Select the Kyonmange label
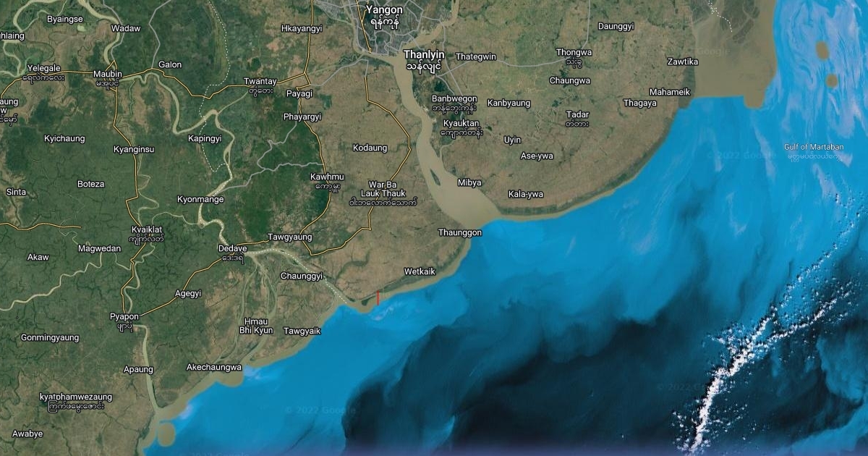The width and height of the screenshot is (868, 456). (200, 199)
